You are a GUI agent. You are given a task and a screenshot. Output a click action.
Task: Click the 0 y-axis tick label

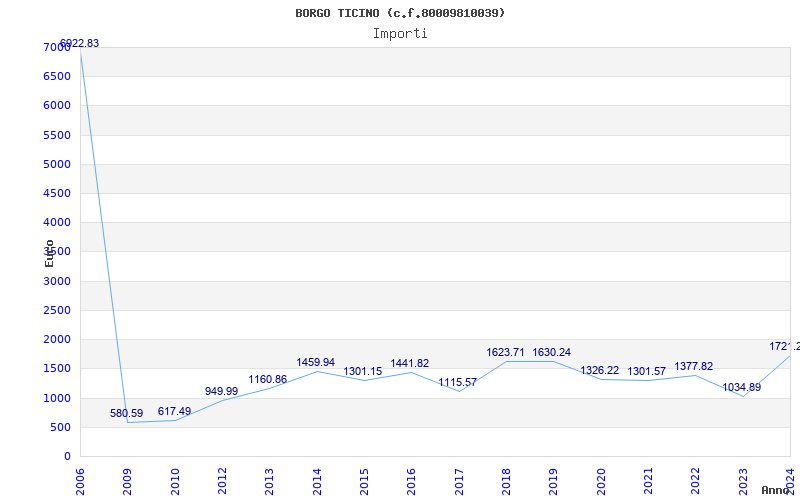coord(67,457)
